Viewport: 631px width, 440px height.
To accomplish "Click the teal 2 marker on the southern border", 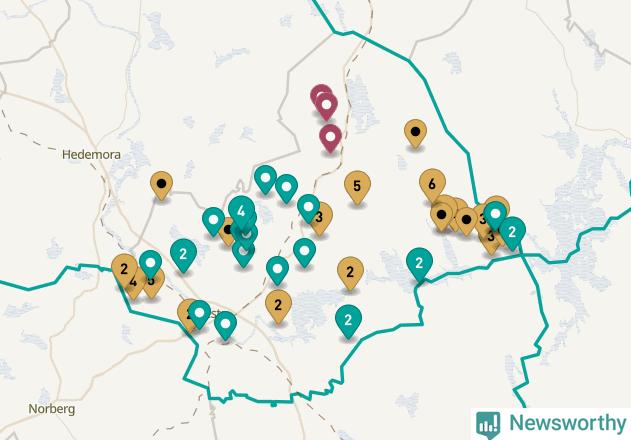I will (x=348, y=320).
